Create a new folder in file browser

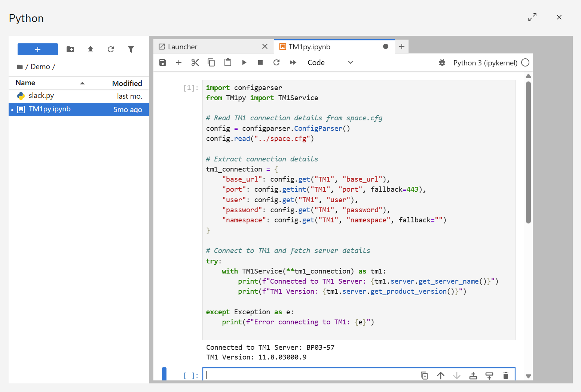click(70, 49)
